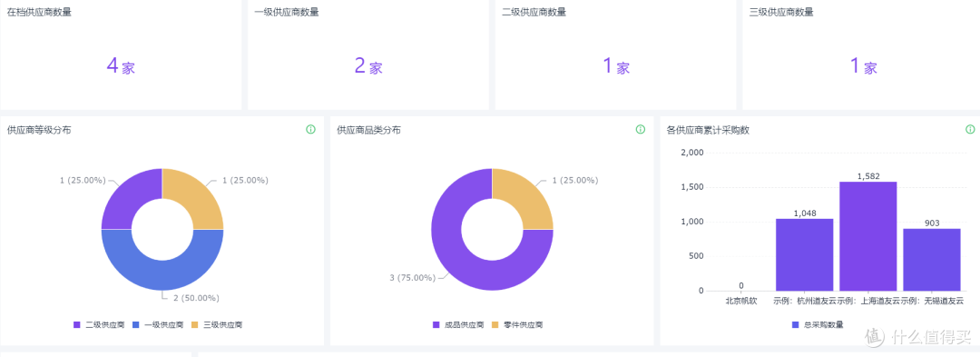Image resolution: width=980 pixels, height=357 pixels.
Task: Click 供应商品类分布 chart title
Action: point(368,130)
